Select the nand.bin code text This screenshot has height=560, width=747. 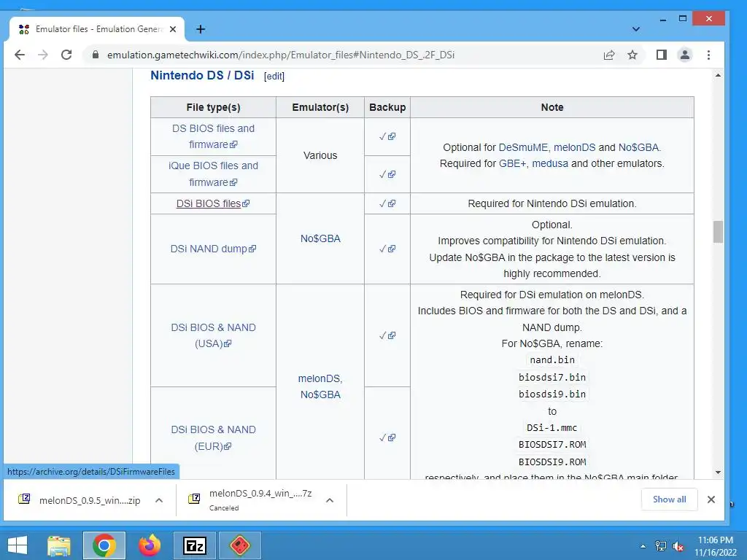click(552, 360)
